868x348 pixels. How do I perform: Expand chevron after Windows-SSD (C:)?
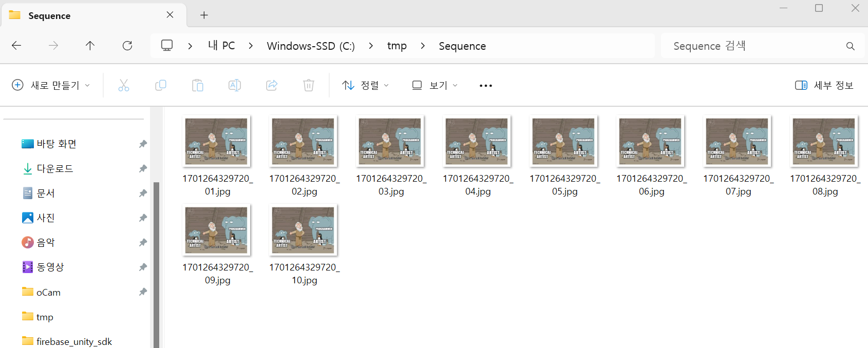[x=371, y=46]
